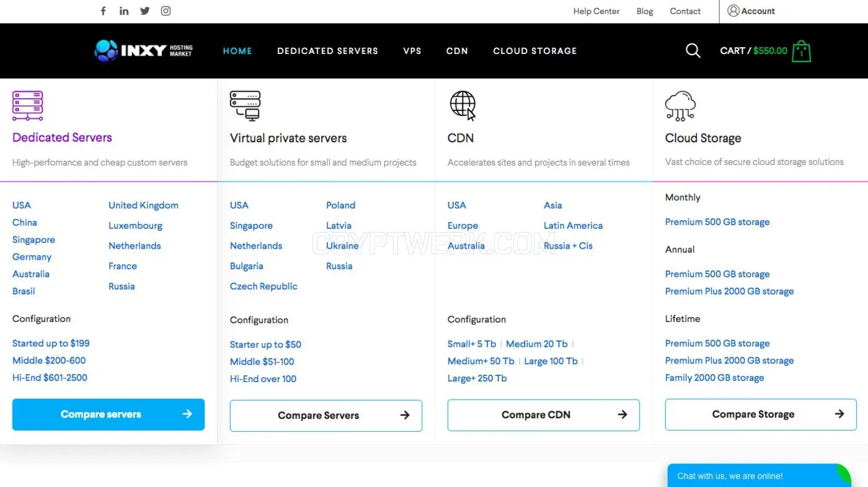Screen dimensions: 868x487
Task: View cart total $550.00
Action: pos(770,51)
